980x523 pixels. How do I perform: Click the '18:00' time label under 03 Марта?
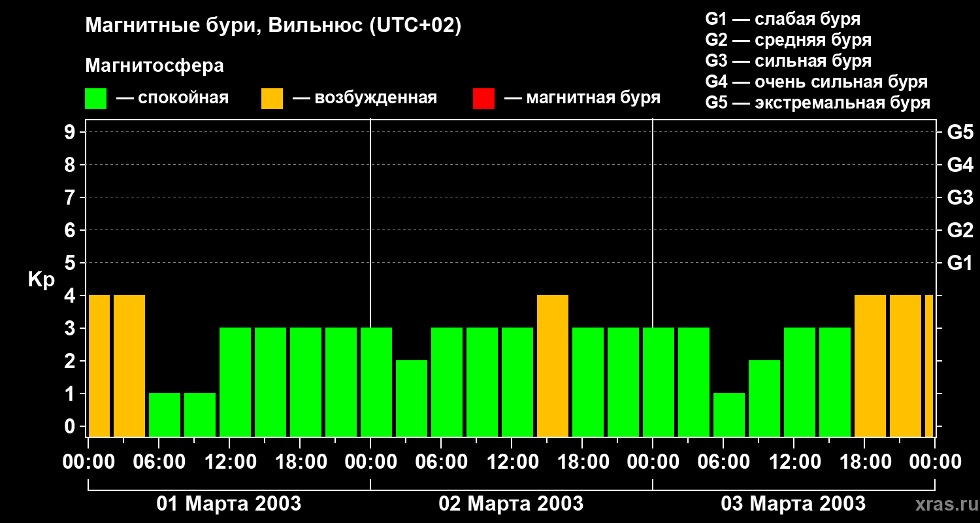(864, 462)
